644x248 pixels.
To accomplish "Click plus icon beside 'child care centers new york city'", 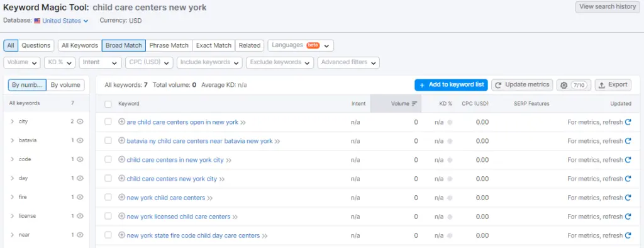I will [121, 179].
